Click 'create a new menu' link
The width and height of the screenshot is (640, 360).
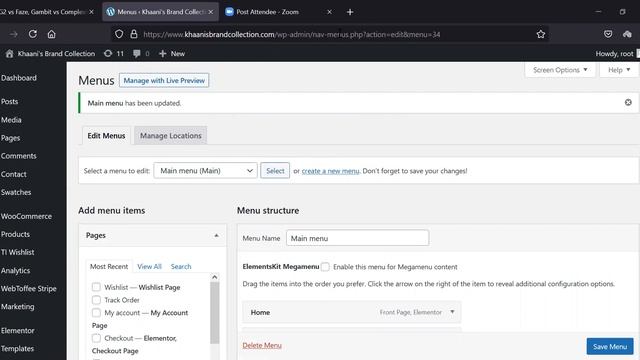pos(331,171)
